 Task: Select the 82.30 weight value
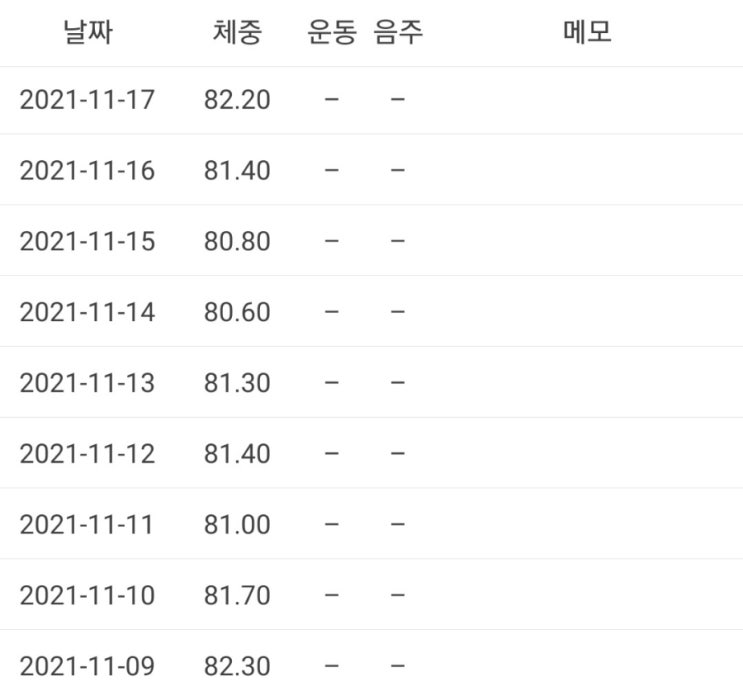pyautogui.click(x=237, y=666)
